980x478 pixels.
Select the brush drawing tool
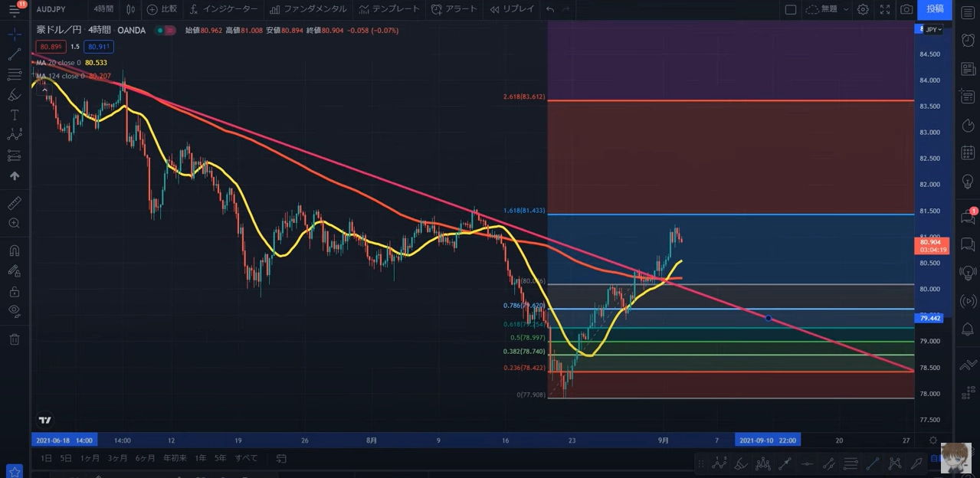coord(15,95)
